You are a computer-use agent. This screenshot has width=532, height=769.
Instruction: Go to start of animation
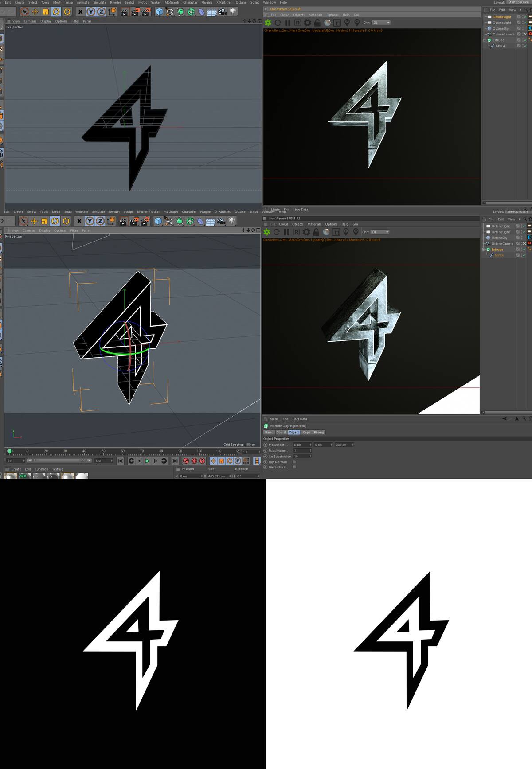coord(120,461)
